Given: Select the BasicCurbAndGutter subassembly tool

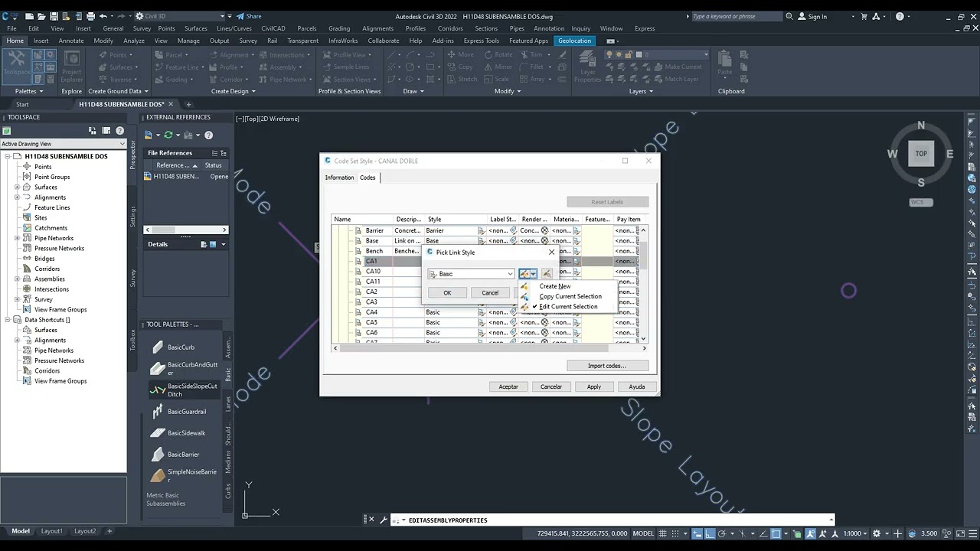Looking at the screenshot, I should point(184,369).
